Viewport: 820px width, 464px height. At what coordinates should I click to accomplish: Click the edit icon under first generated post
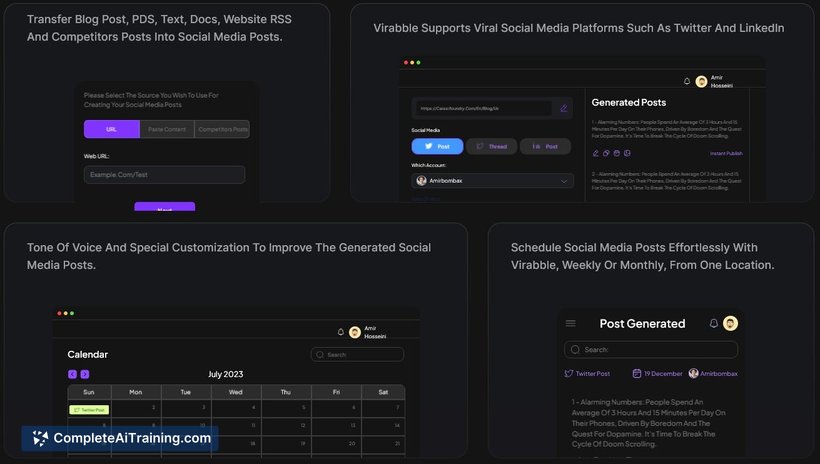[x=595, y=153]
